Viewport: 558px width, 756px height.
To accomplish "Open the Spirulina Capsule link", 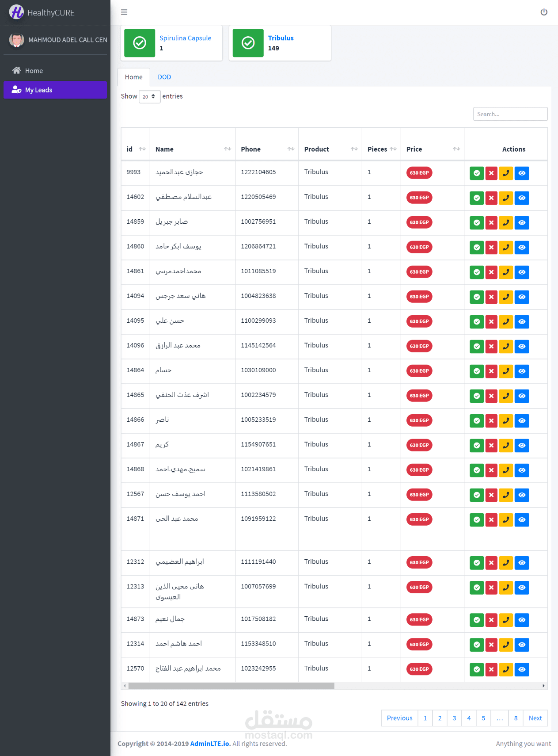I will [185, 38].
